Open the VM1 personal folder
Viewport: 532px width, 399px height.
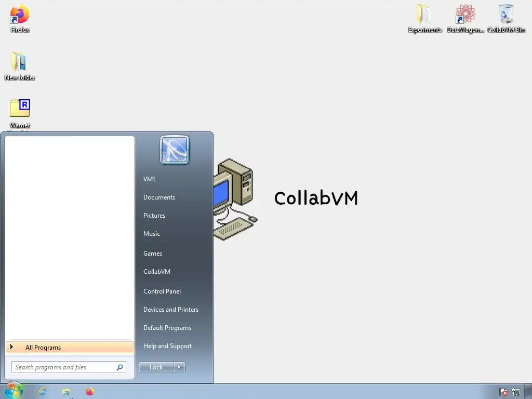click(149, 179)
